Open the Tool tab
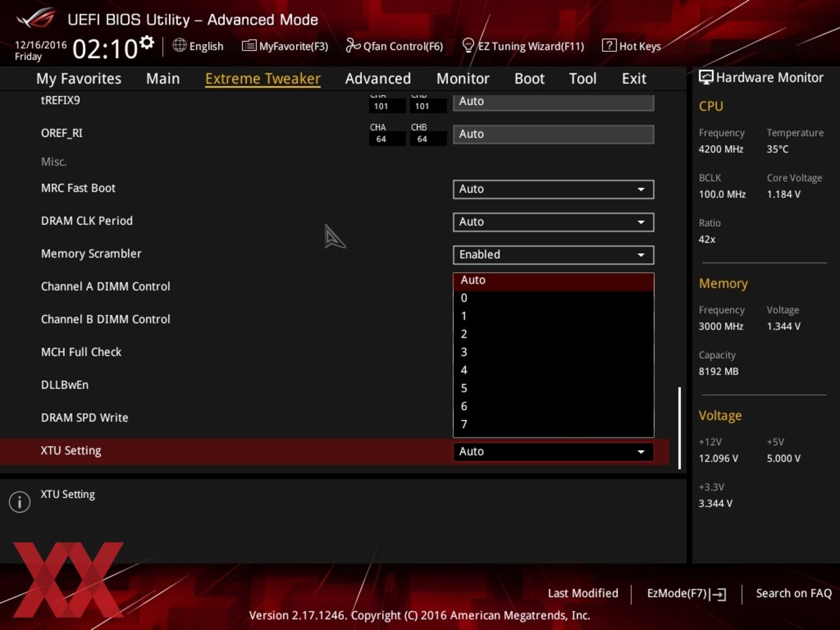This screenshot has height=630, width=840. [582, 78]
